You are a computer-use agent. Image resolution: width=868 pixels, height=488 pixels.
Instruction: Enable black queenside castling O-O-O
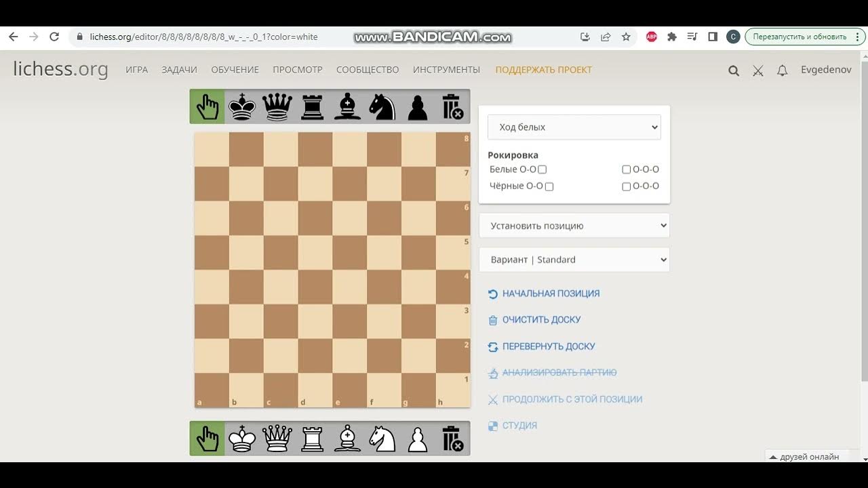point(626,186)
